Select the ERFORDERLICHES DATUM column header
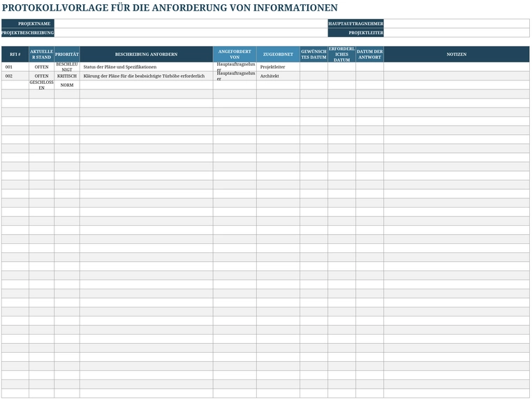This screenshot has width=532, height=399. [x=341, y=55]
